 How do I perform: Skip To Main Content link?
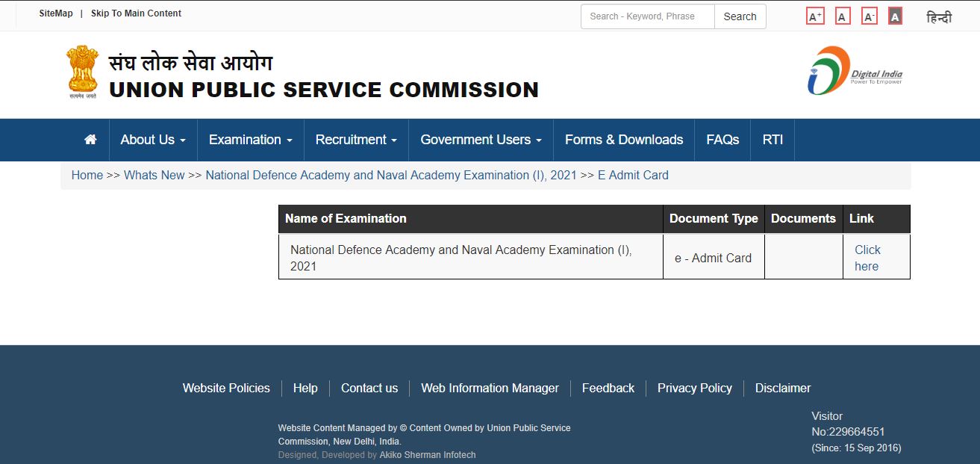click(x=136, y=13)
